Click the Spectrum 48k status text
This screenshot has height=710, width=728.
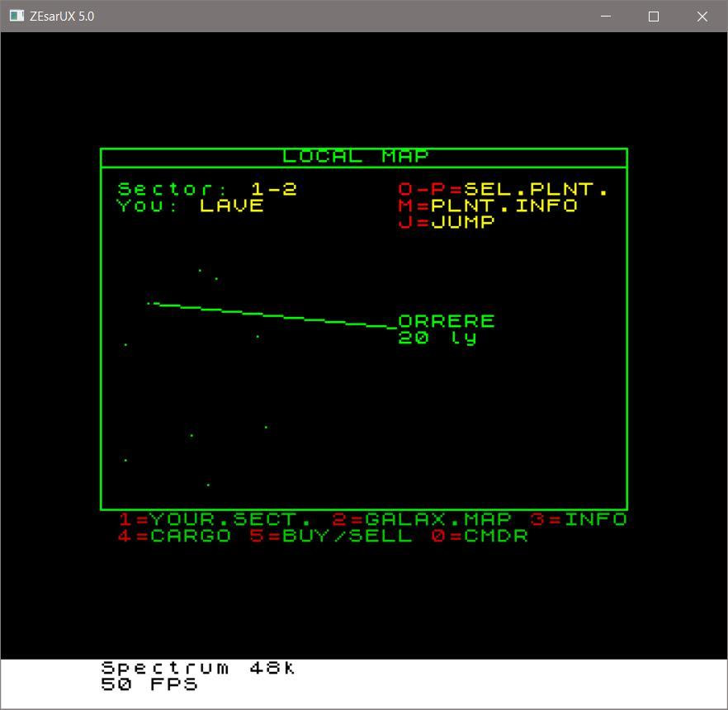pos(198,668)
